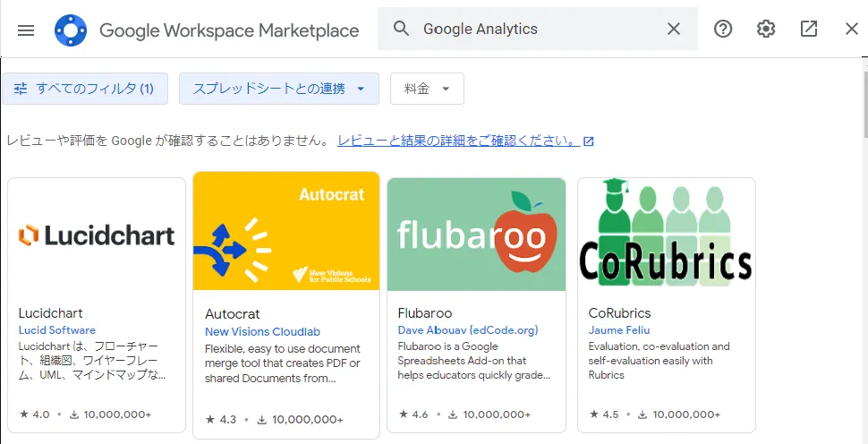Click the Lucidchart Japanese description text
This screenshot has width=868, height=444.
(92, 361)
